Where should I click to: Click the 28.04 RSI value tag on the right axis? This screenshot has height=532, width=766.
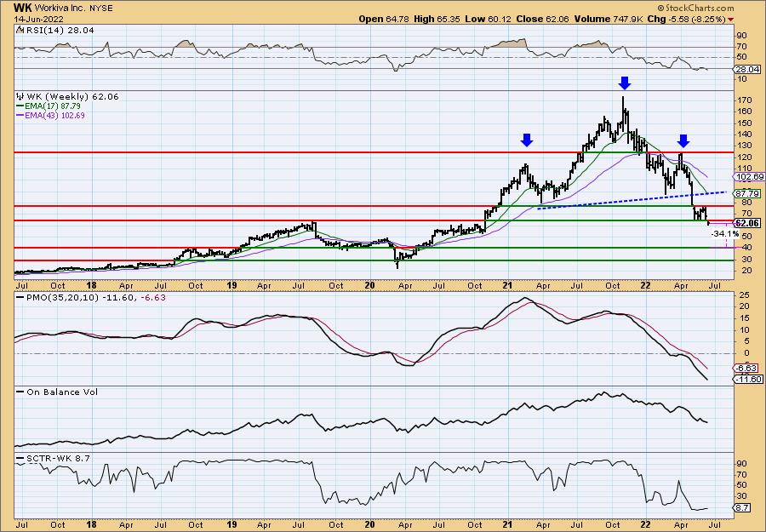[747, 69]
